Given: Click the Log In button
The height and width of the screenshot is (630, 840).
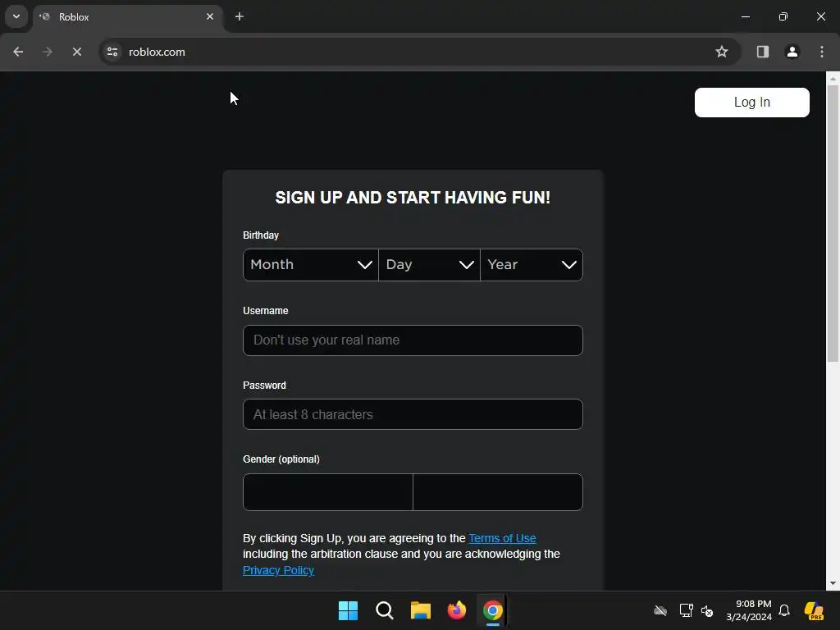Looking at the screenshot, I should coord(751,103).
